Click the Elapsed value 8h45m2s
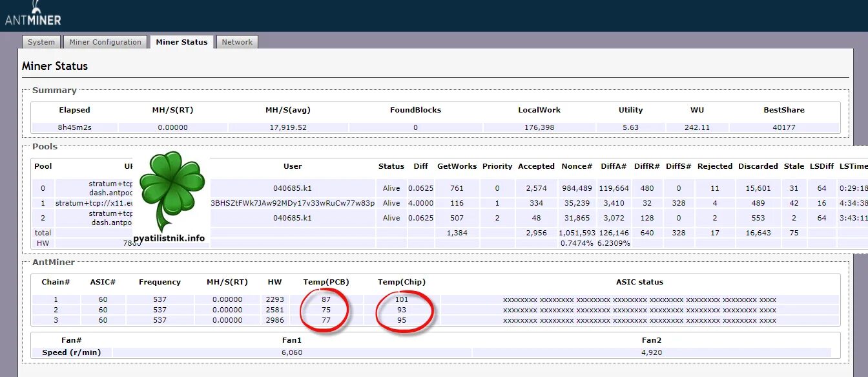This screenshot has height=377, width=868. (75, 127)
